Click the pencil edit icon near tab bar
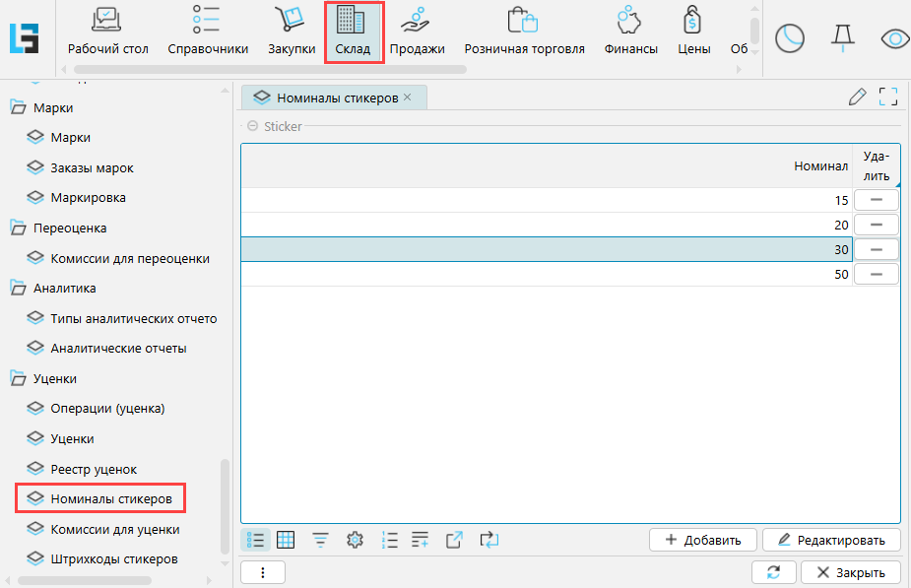Screen dimensions: 911x588 click(x=858, y=97)
